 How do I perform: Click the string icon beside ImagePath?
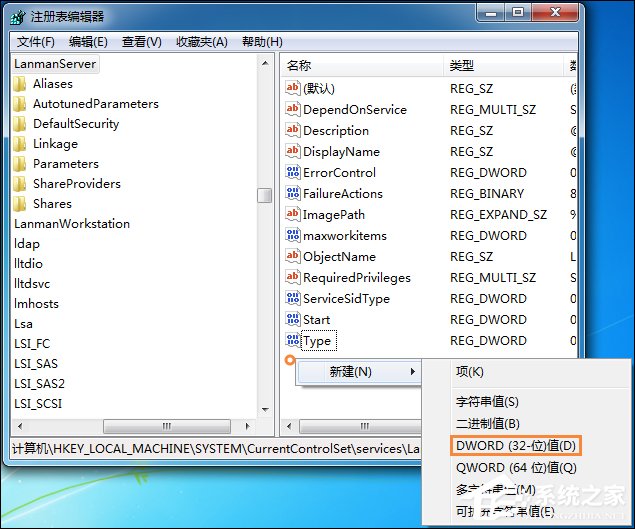pyautogui.click(x=292, y=214)
